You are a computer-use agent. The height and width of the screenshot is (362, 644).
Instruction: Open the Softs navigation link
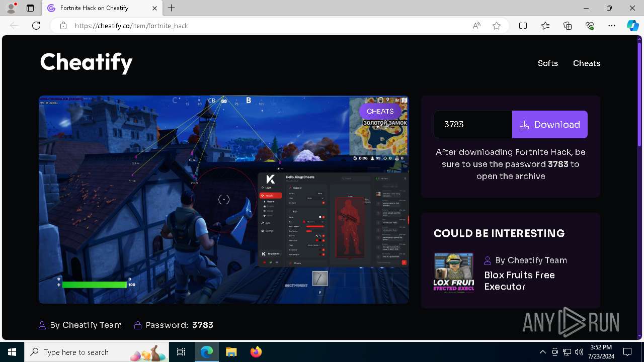coord(548,63)
